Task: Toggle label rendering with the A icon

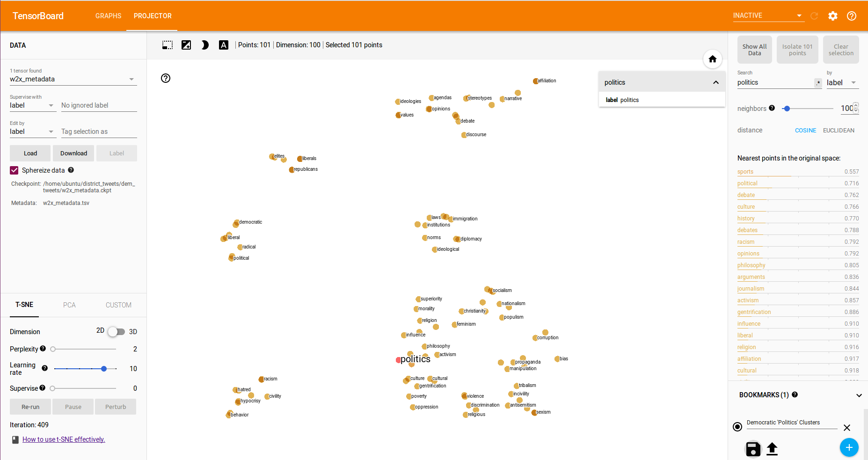Action: pyautogui.click(x=224, y=45)
